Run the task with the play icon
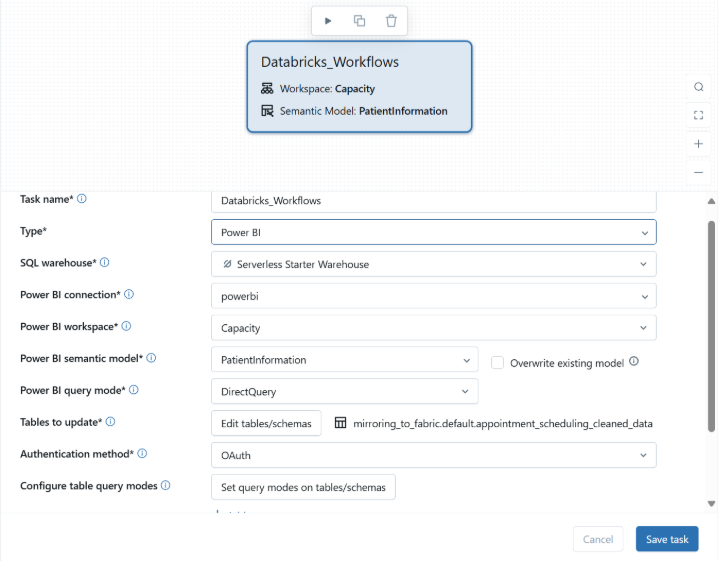 (328, 21)
